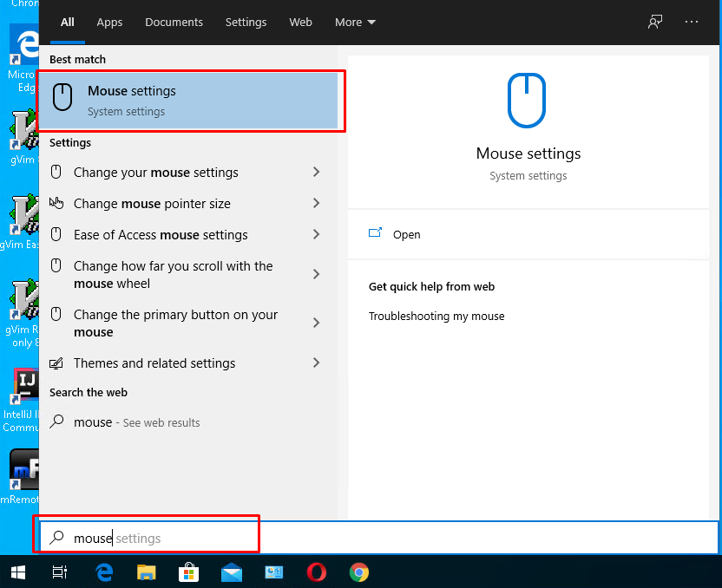
Task: Click the icon beside Themes and related settings
Action: point(56,363)
